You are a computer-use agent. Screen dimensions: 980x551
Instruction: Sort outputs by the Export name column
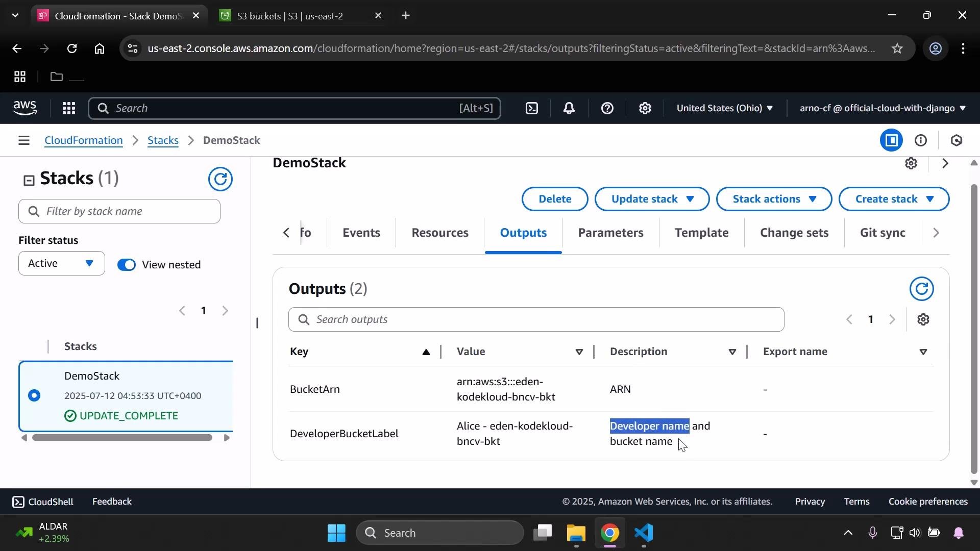[923, 352]
